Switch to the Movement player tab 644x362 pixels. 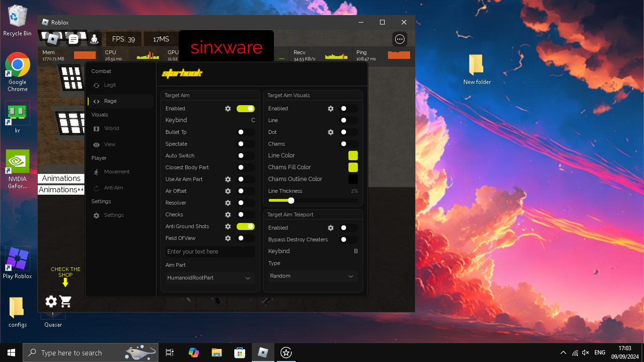pos(121,172)
